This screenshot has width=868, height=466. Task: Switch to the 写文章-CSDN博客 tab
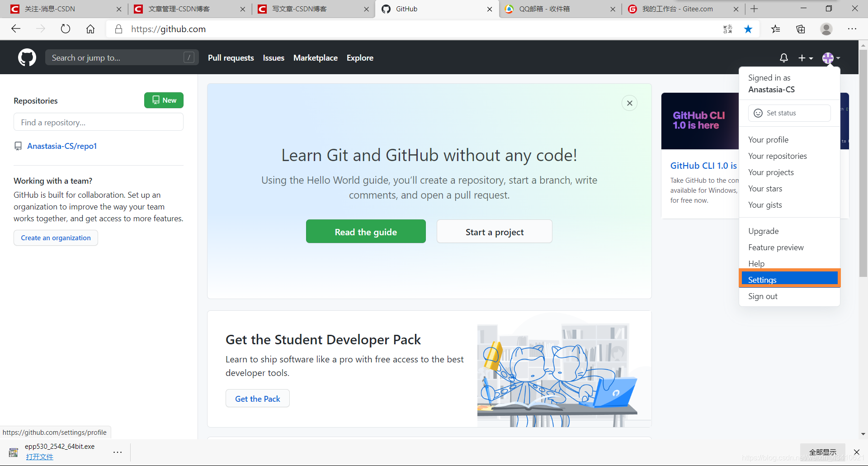313,9
